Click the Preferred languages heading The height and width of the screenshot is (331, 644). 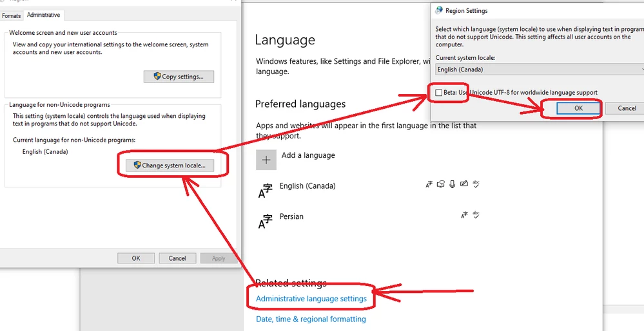point(300,104)
